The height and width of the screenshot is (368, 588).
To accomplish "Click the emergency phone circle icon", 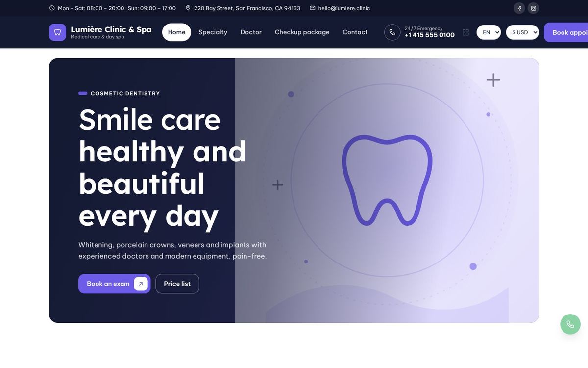I will 392,32.
